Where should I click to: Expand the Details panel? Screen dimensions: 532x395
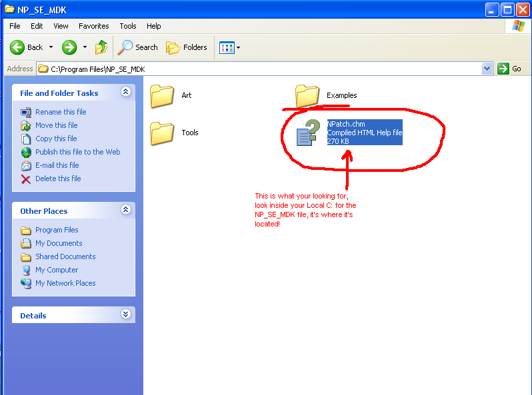(x=125, y=315)
